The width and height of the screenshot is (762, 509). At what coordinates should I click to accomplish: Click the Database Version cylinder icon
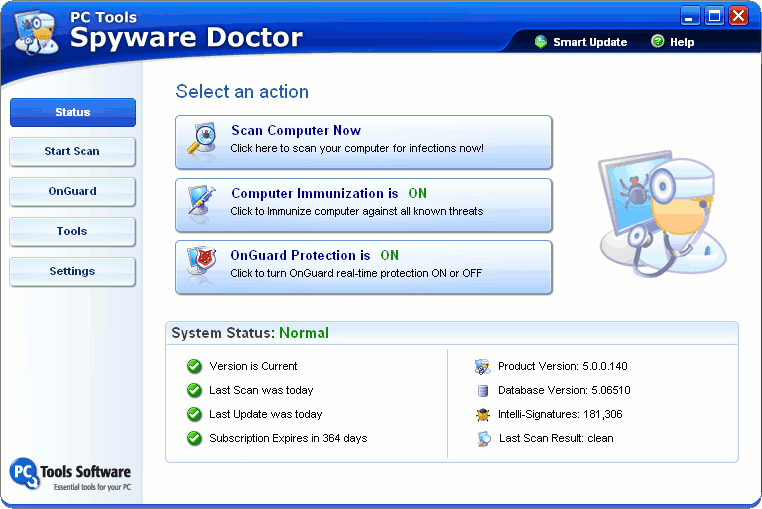tap(482, 391)
